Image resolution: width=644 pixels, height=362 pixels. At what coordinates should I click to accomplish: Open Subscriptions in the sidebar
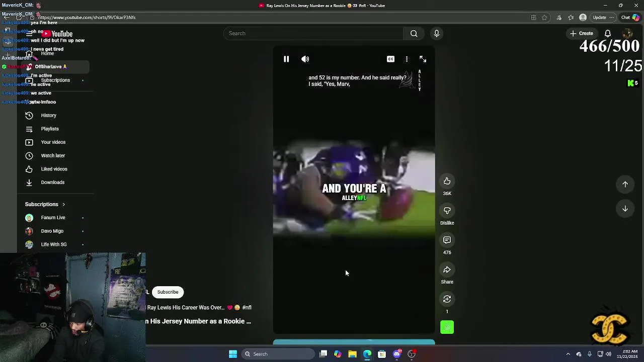(x=55, y=80)
